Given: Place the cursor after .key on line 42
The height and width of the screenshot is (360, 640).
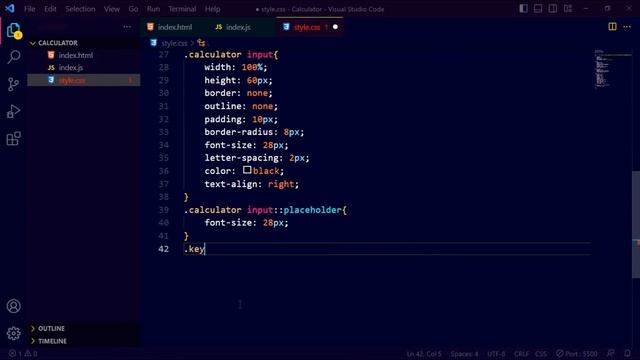Looking at the screenshot, I should (205, 249).
